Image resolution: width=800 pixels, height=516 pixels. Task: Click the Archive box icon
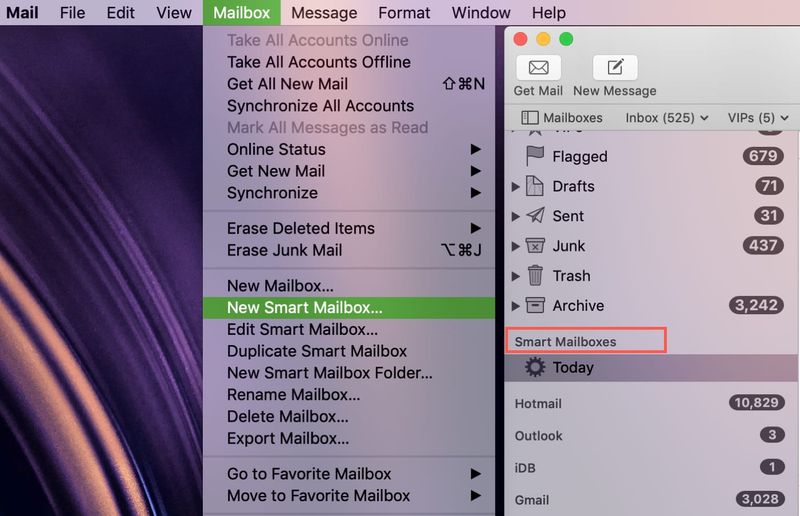click(535, 305)
